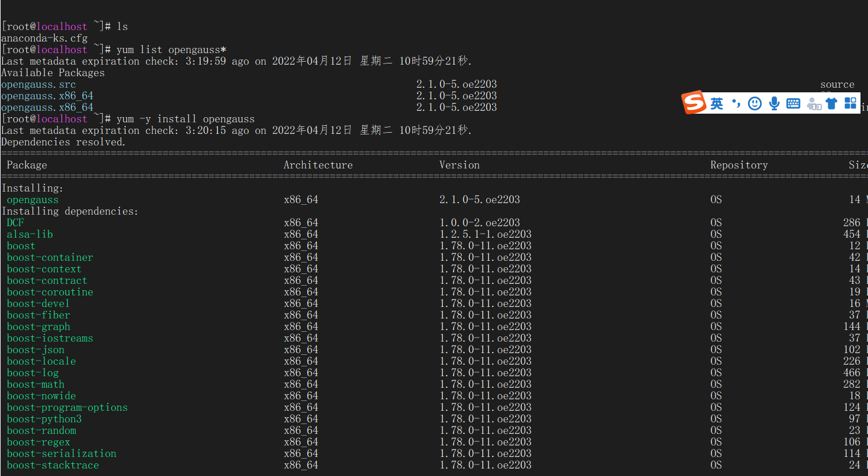The width and height of the screenshot is (868, 476).
Task: Select the DCF dependency name
Action: 14,222
